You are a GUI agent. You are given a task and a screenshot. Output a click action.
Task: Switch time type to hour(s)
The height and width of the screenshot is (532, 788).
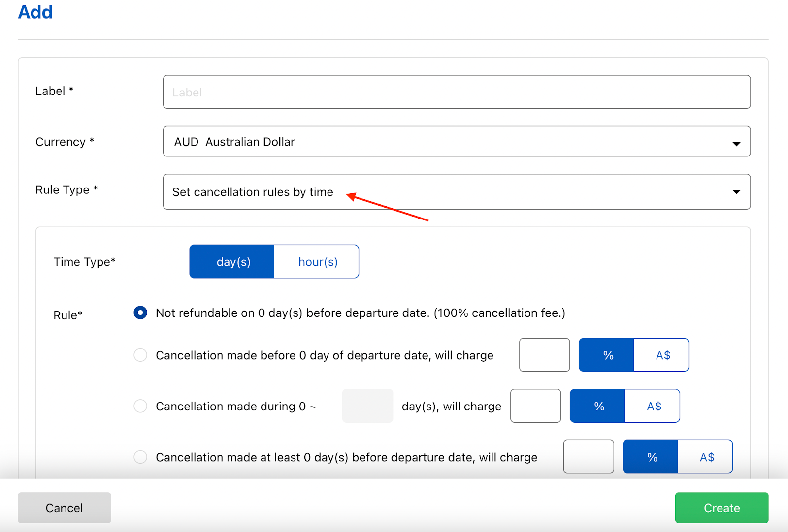coord(317,262)
